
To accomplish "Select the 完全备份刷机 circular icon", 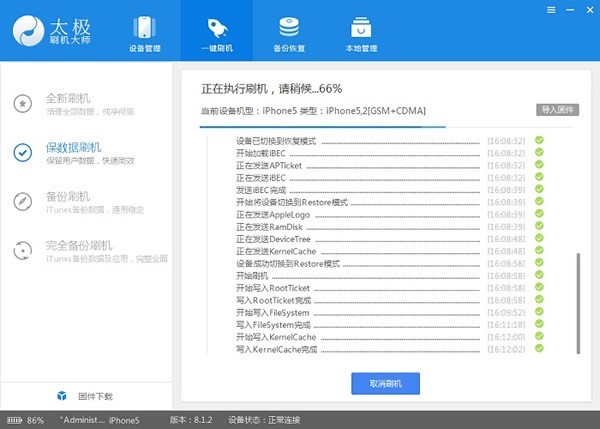I will pos(23,251).
